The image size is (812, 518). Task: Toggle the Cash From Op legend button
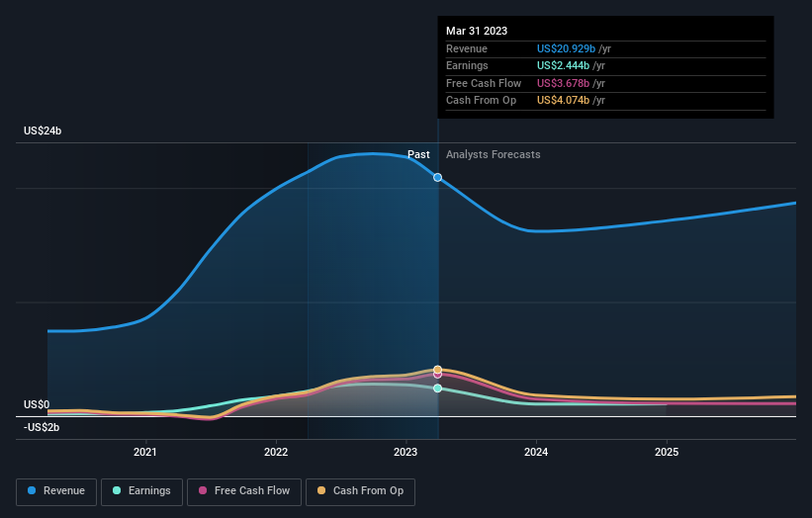click(360, 491)
